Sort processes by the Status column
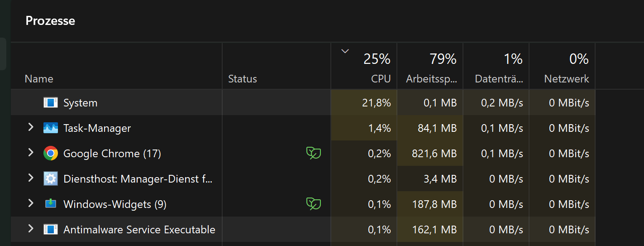The height and width of the screenshot is (246, 644). [x=243, y=79]
